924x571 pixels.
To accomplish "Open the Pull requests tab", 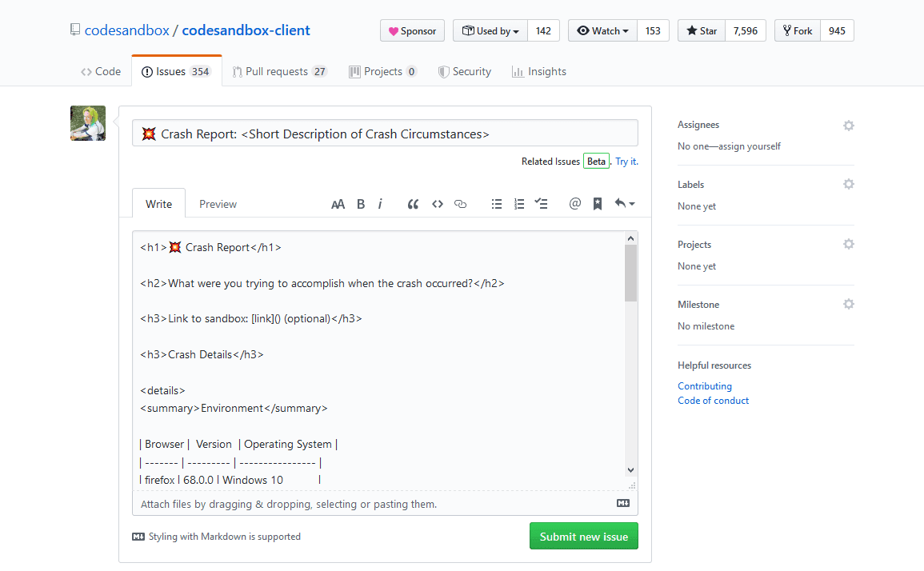I will click(x=279, y=71).
